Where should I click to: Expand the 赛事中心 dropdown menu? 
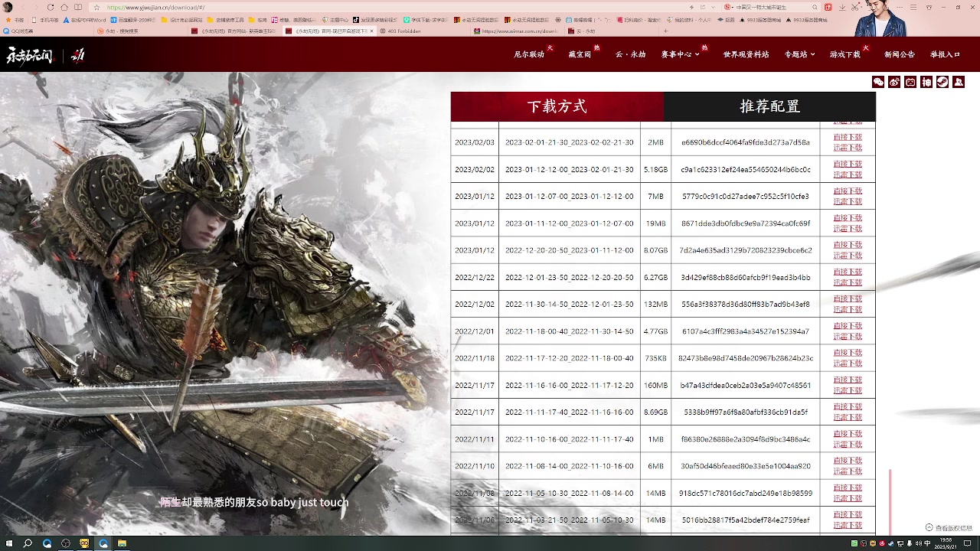coord(680,54)
